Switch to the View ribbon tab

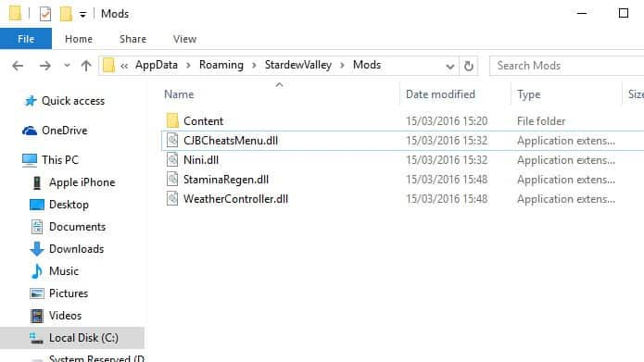[x=184, y=39]
